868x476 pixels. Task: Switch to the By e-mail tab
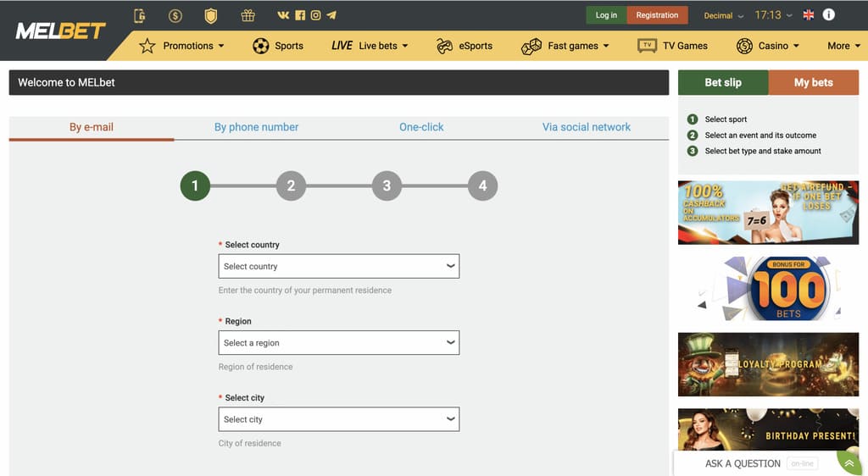pos(92,127)
